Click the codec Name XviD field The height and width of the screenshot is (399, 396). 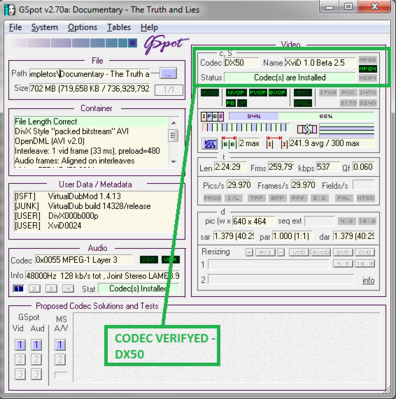320,63
